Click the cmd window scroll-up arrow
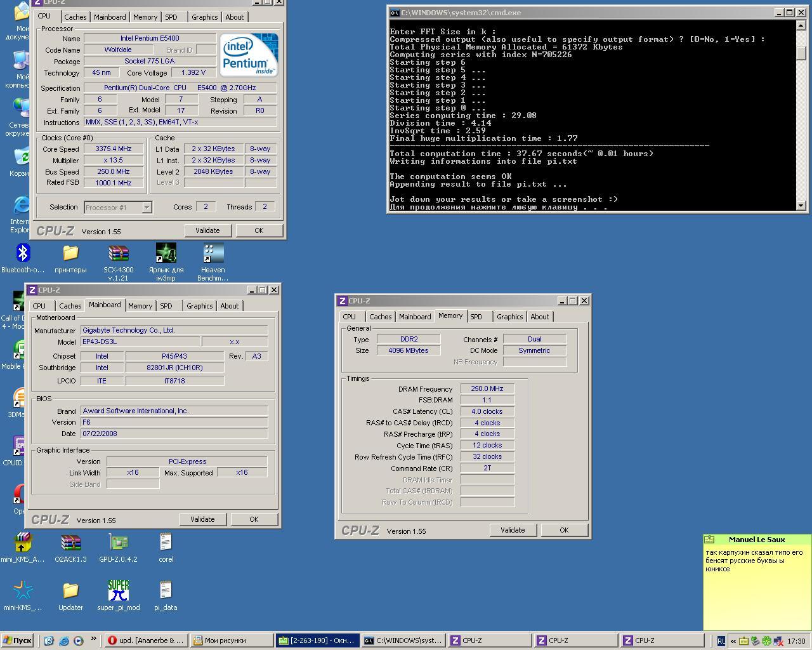 click(x=801, y=26)
